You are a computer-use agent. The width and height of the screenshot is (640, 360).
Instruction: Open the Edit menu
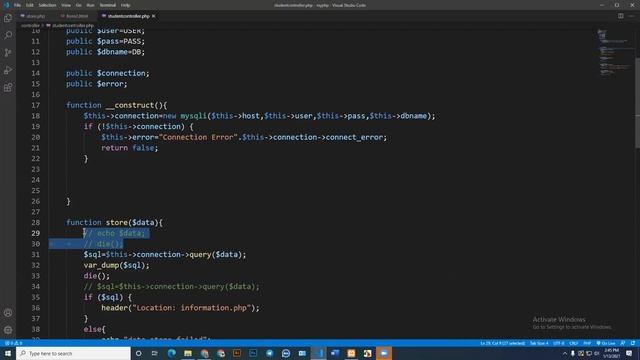tap(29, 5)
